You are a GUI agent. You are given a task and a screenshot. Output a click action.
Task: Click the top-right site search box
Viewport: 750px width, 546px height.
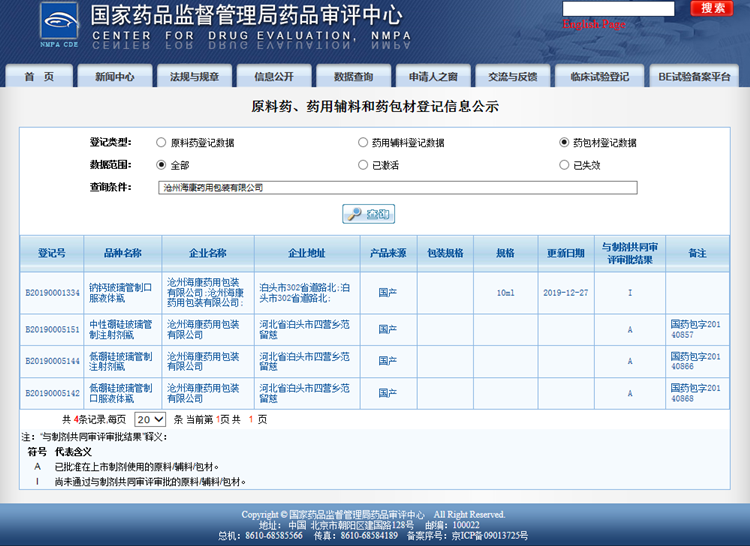(x=618, y=8)
